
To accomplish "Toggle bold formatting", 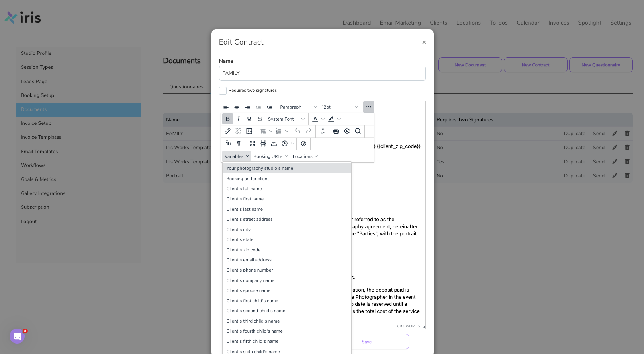I will [x=228, y=119].
